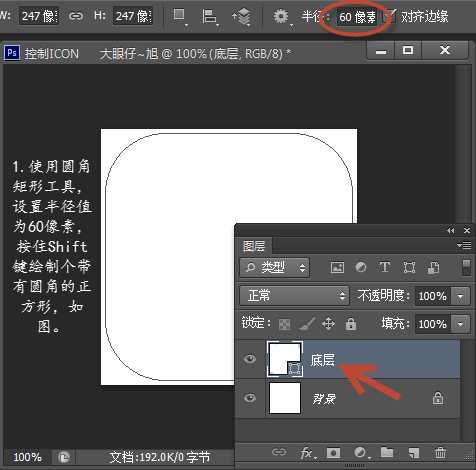Filter layers by pixel image icon
476x470 pixels.
(x=337, y=267)
